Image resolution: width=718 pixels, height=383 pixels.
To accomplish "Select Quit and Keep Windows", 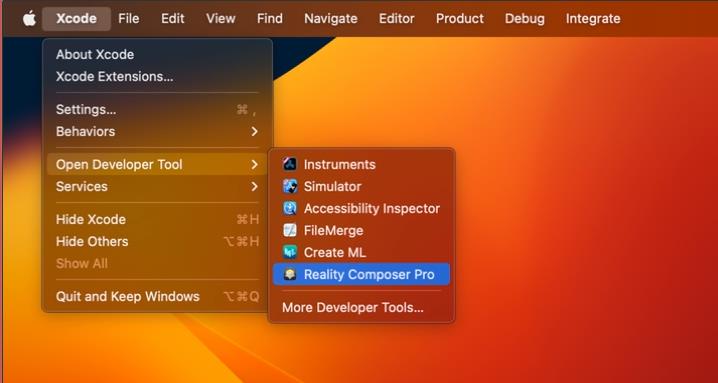I will (x=157, y=296).
